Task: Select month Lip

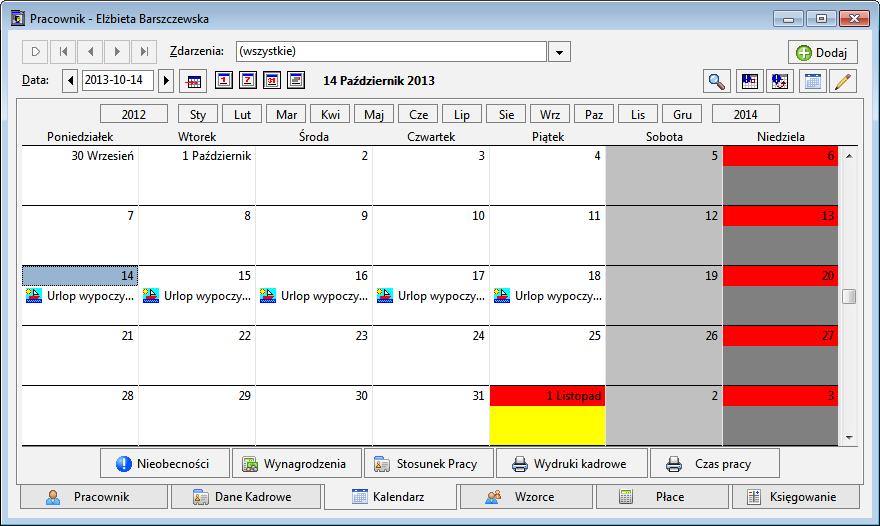Action: [462, 114]
